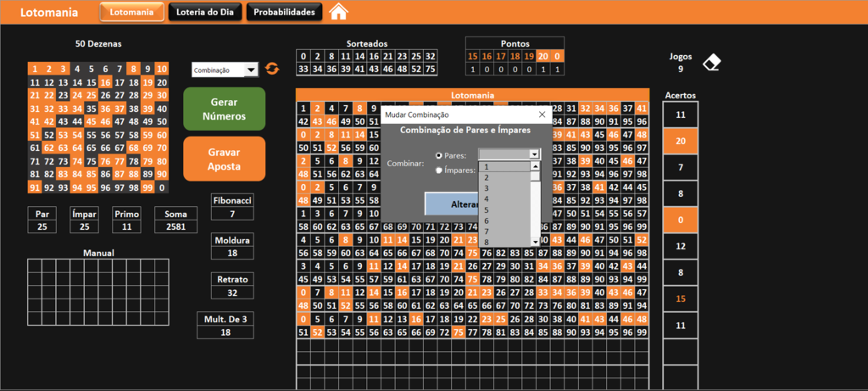Click Sorteados number 75
868x391 pixels.
430,70
